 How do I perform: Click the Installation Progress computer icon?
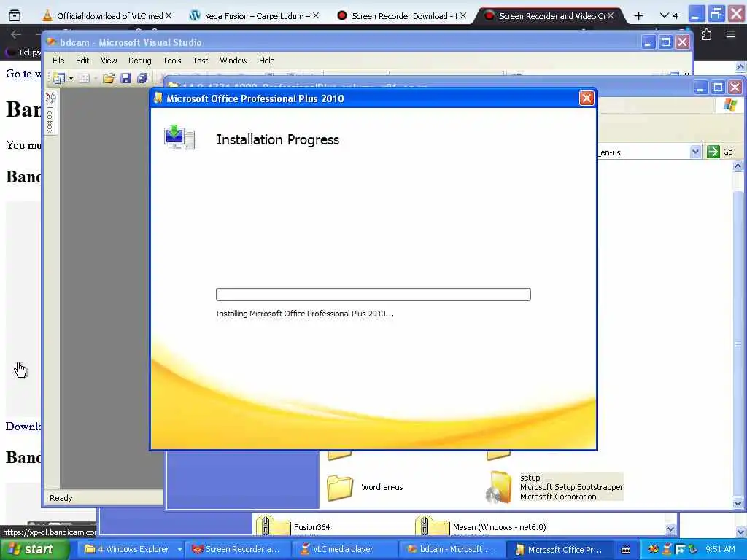(179, 137)
